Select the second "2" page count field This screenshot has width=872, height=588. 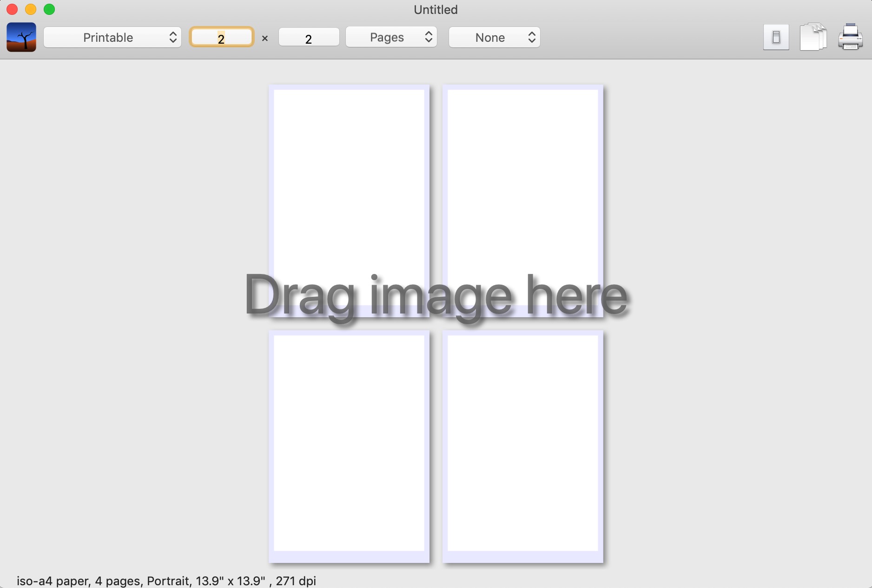click(x=308, y=38)
